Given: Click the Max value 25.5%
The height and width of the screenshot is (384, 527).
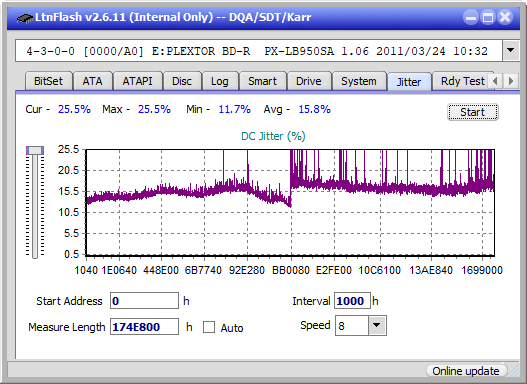Looking at the screenshot, I should coord(154,109).
